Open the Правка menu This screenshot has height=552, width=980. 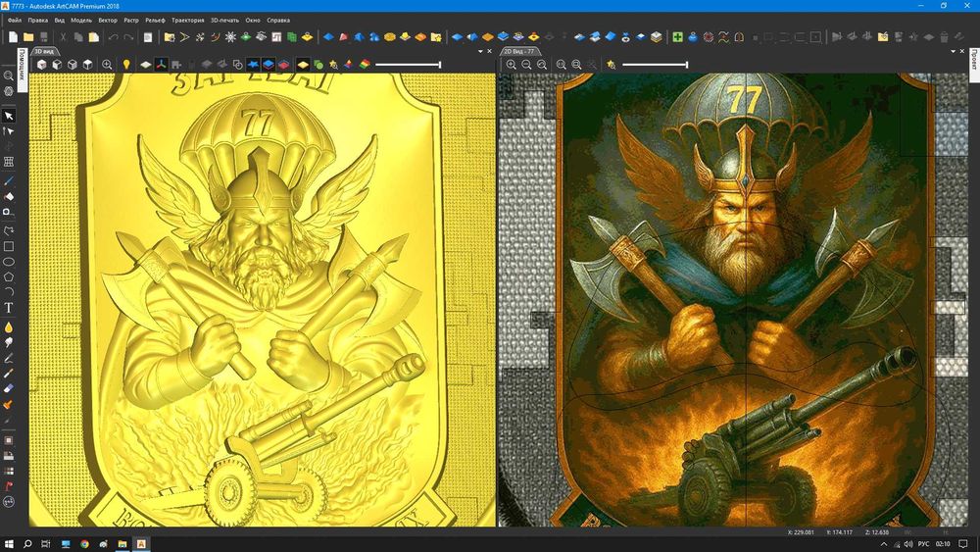click(x=38, y=20)
